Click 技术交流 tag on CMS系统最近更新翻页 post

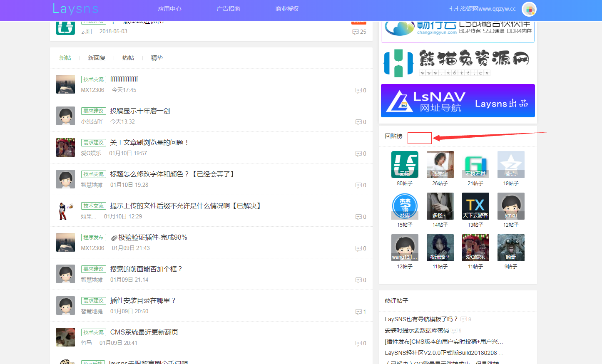(94, 332)
